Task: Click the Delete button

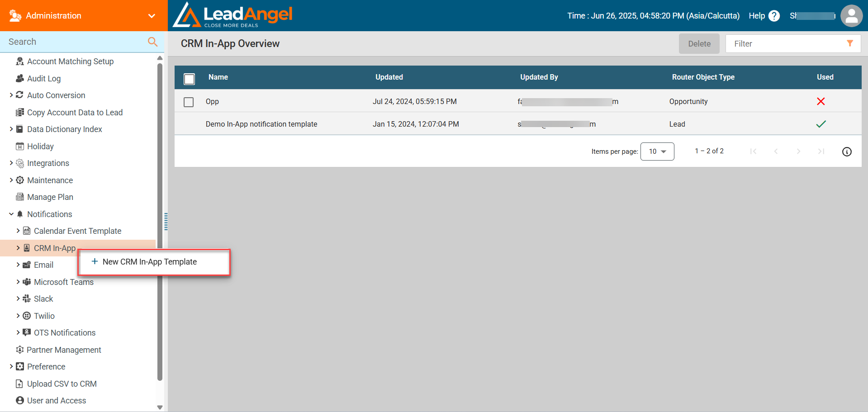Action: pyautogui.click(x=699, y=43)
